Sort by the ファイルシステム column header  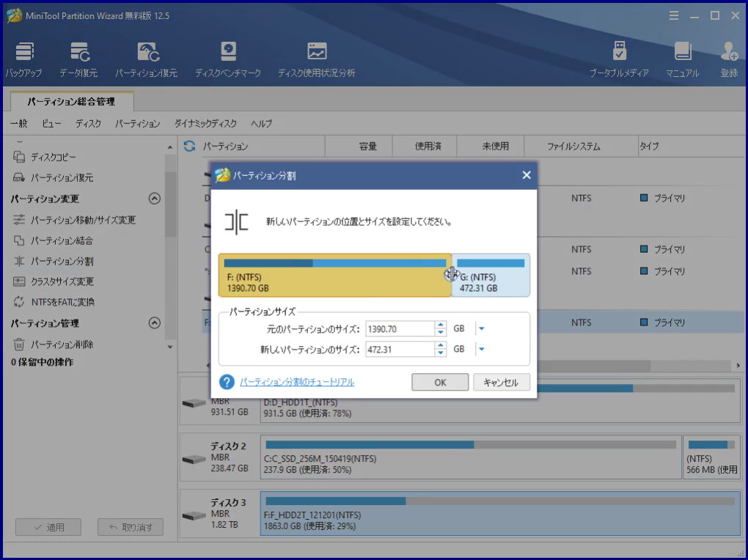click(581, 146)
